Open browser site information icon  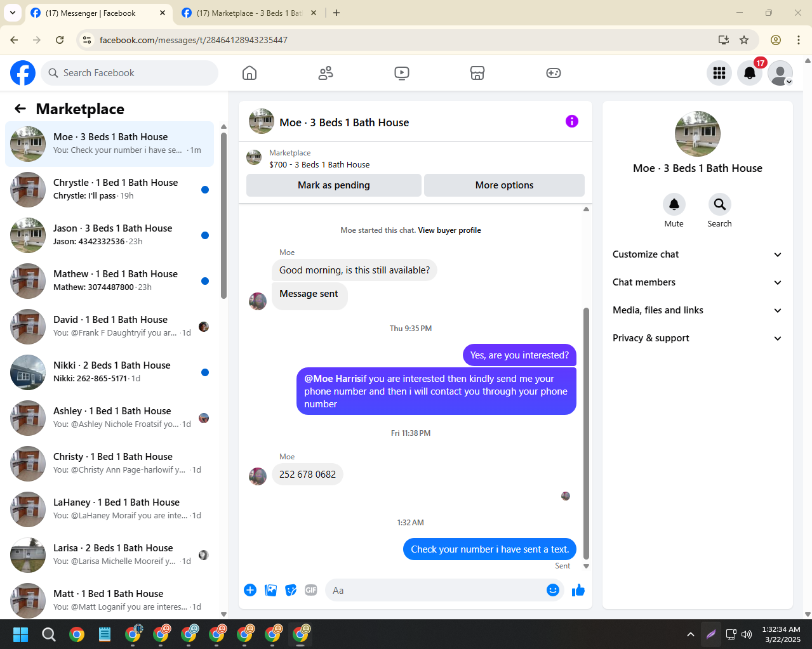(88, 40)
